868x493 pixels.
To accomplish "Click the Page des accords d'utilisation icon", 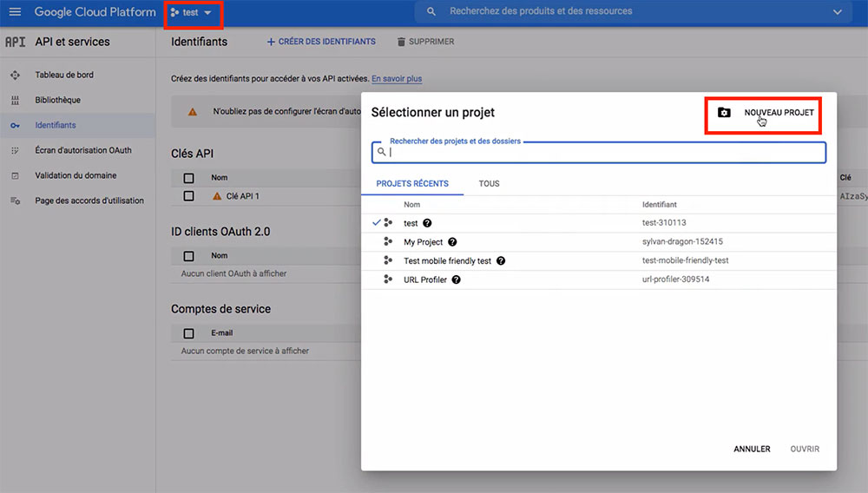I will [15, 200].
